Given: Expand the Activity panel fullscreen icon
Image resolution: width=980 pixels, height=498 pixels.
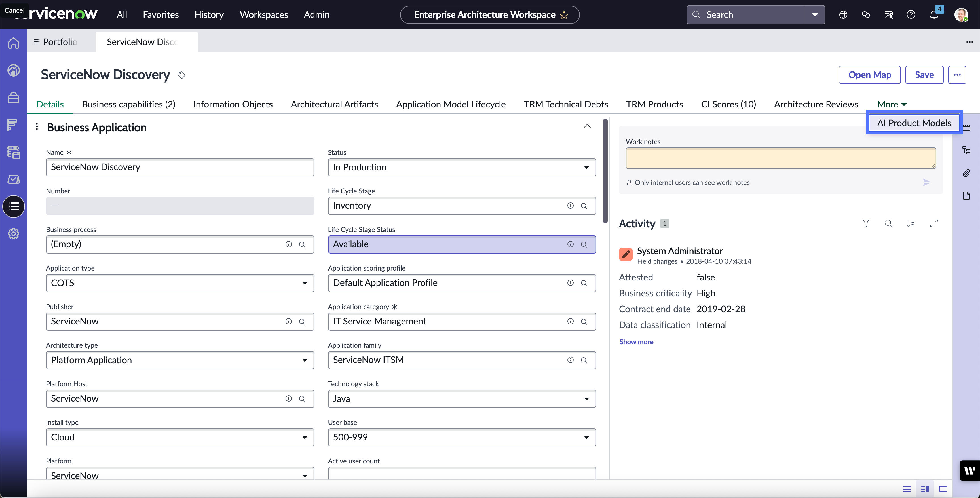Looking at the screenshot, I should coord(934,223).
